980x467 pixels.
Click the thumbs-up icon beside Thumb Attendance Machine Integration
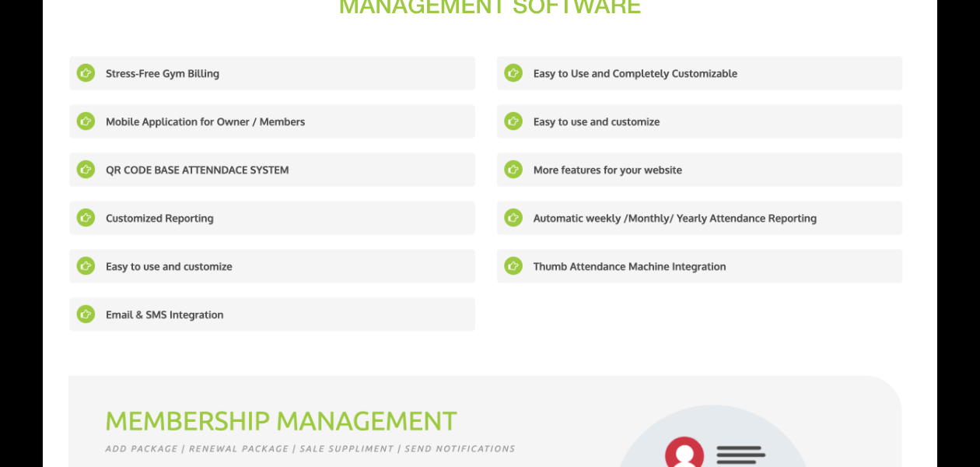513,265
